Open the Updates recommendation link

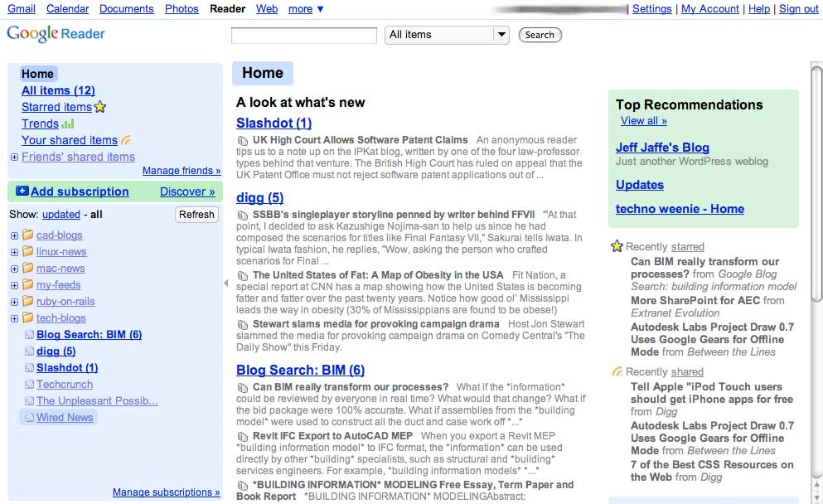[640, 185]
